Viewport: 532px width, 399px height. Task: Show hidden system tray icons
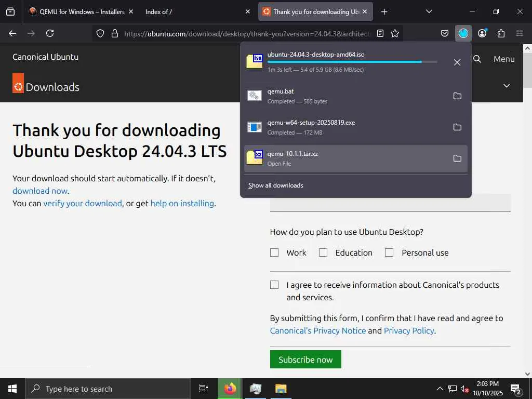(x=440, y=389)
